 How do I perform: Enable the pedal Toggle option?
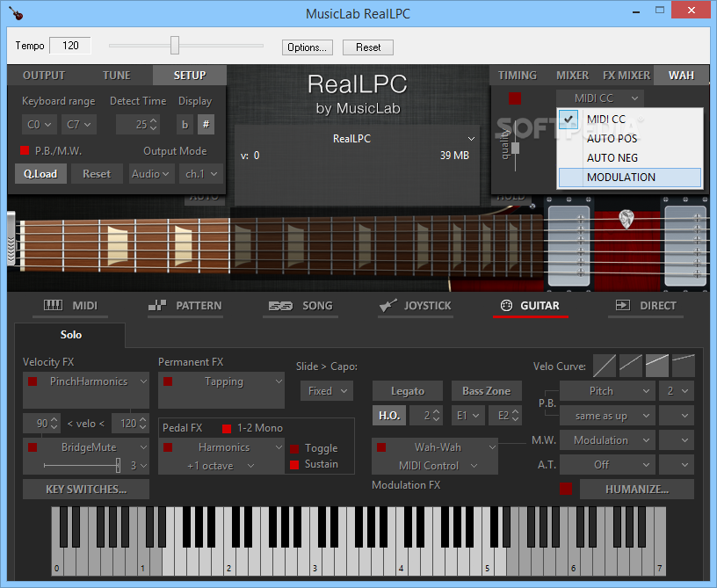[x=294, y=448]
